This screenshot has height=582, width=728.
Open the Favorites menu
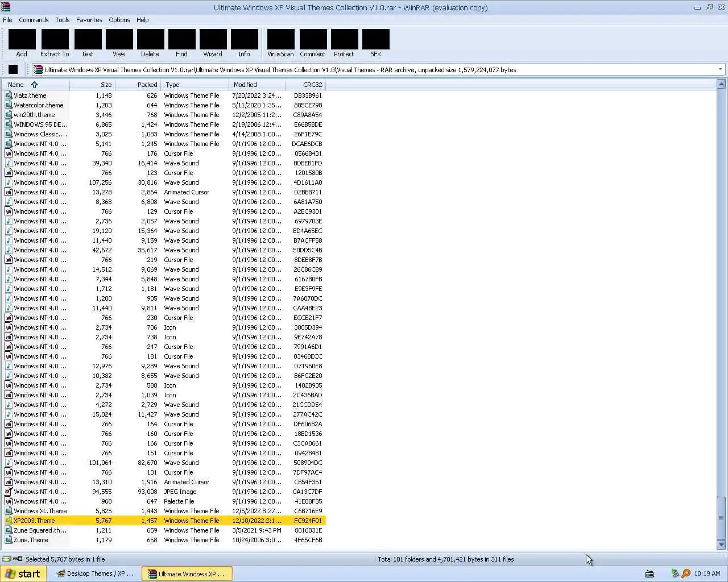click(89, 20)
